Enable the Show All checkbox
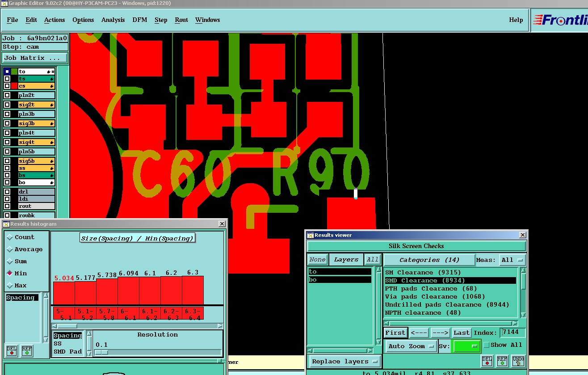 [x=487, y=345]
